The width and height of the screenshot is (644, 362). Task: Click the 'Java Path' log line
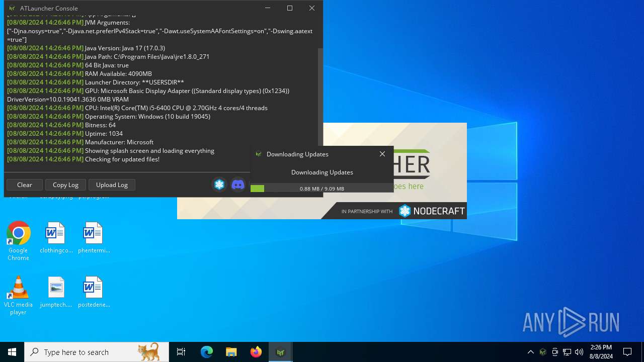[108, 57]
